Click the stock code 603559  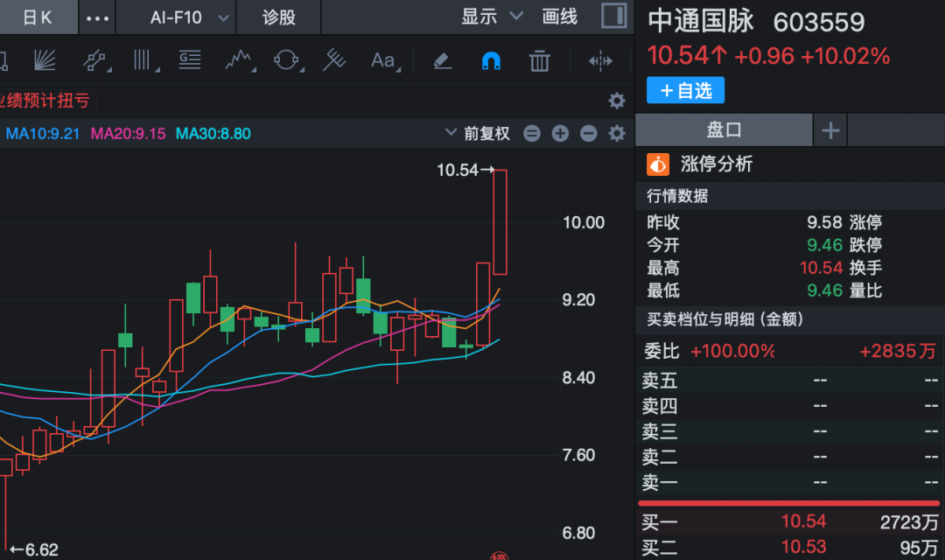[818, 23]
